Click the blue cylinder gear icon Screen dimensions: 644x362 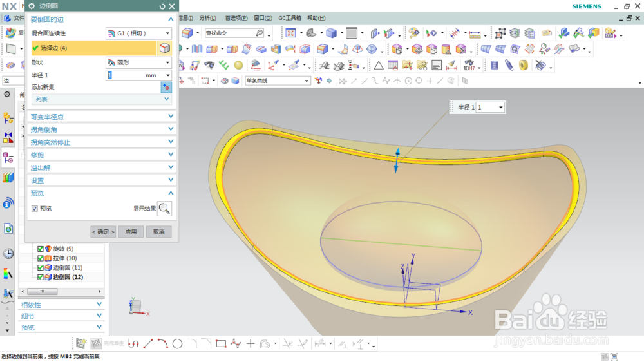click(x=495, y=65)
